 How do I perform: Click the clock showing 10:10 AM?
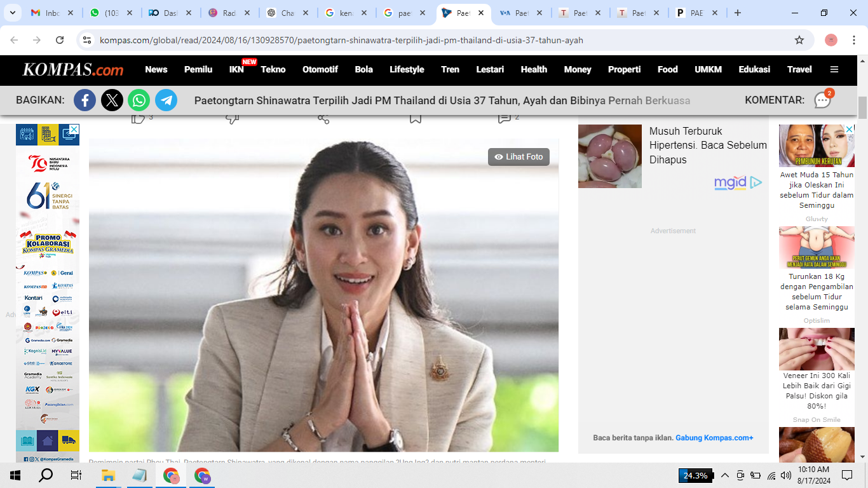pyautogui.click(x=813, y=470)
